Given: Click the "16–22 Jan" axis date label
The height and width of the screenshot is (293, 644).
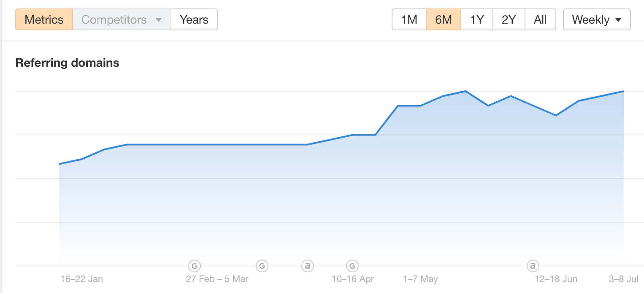Looking at the screenshot, I should point(81,279).
